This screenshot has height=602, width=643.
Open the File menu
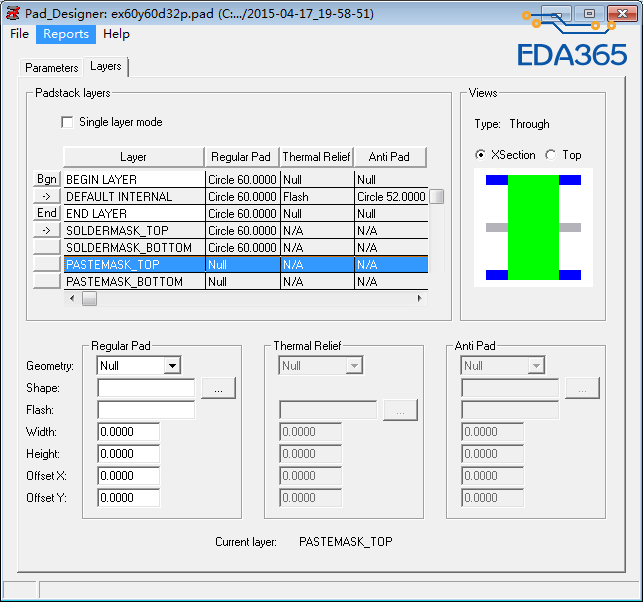pyautogui.click(x=19, y=34)
